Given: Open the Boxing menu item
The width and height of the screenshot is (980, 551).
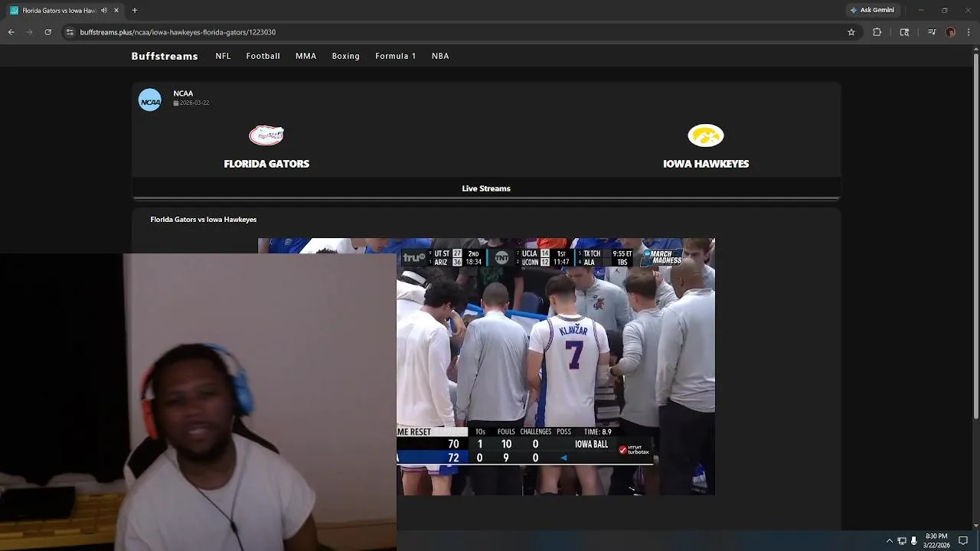Looking at the screenshot, I should coord(345,56).
